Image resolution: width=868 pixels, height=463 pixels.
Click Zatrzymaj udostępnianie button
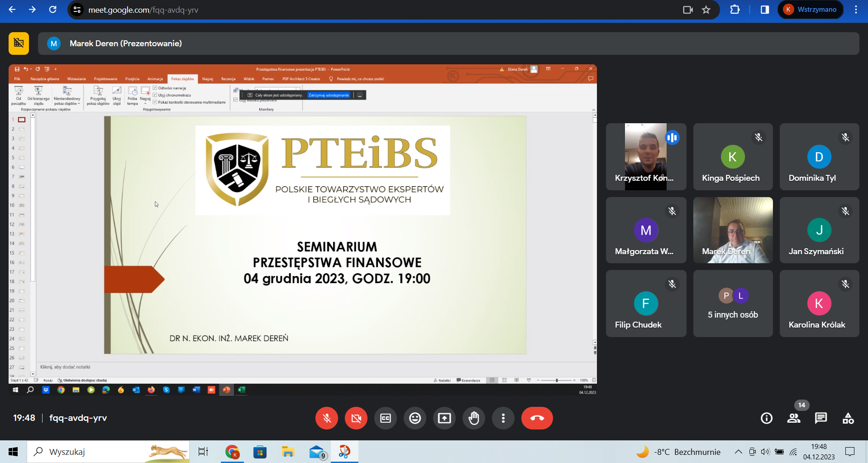pos(329,95)
